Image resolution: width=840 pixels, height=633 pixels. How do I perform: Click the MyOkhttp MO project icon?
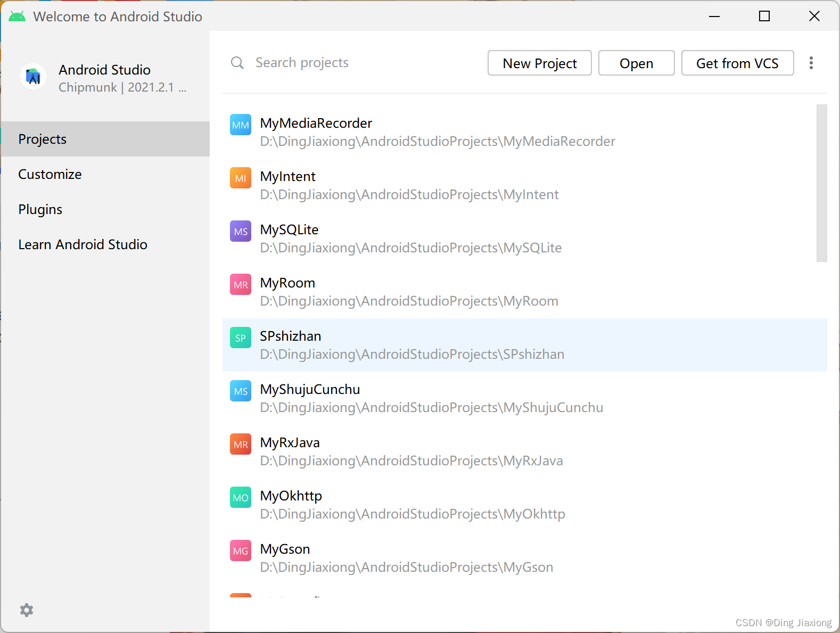(241, 498)
